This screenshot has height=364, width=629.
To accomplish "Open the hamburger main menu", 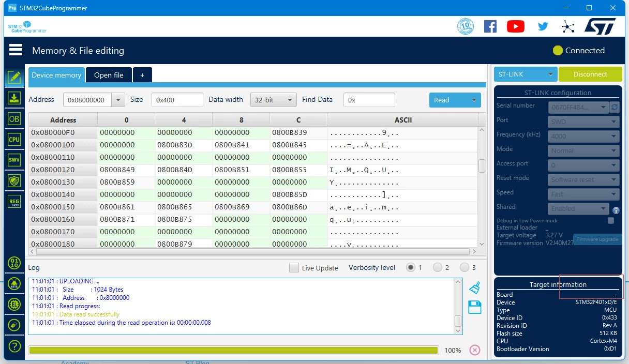I will coord(16,50).
